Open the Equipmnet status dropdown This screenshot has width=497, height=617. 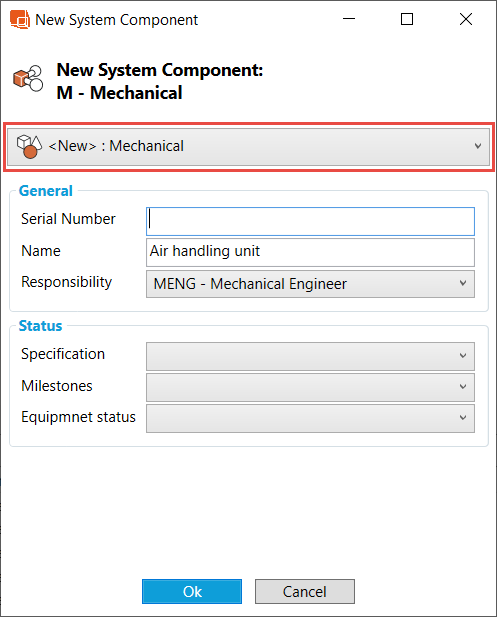click(310, 418)
